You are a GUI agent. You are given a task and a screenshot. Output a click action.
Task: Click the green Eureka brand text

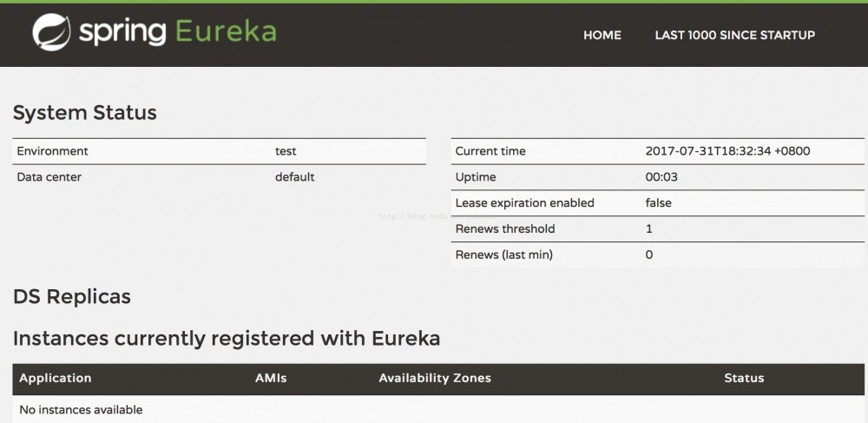[226, 32]
